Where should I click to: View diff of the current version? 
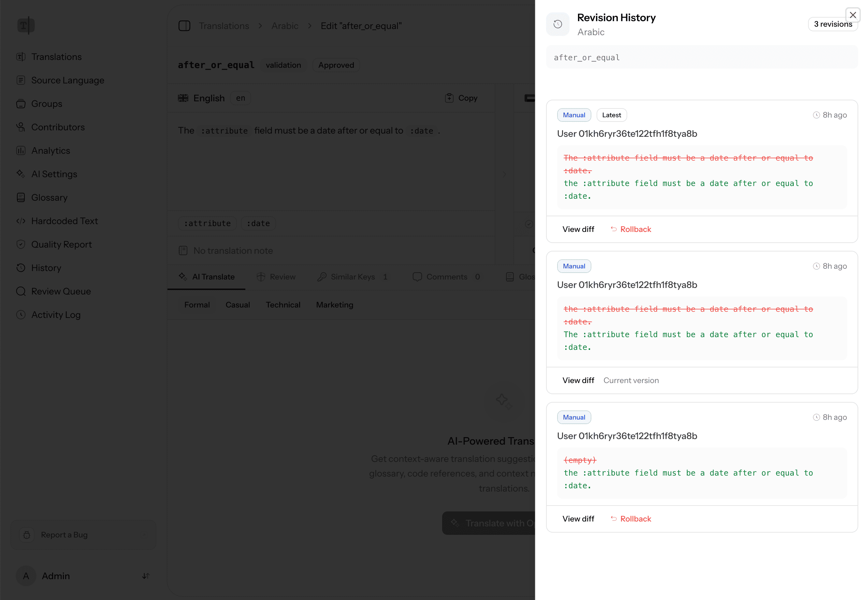578,380
